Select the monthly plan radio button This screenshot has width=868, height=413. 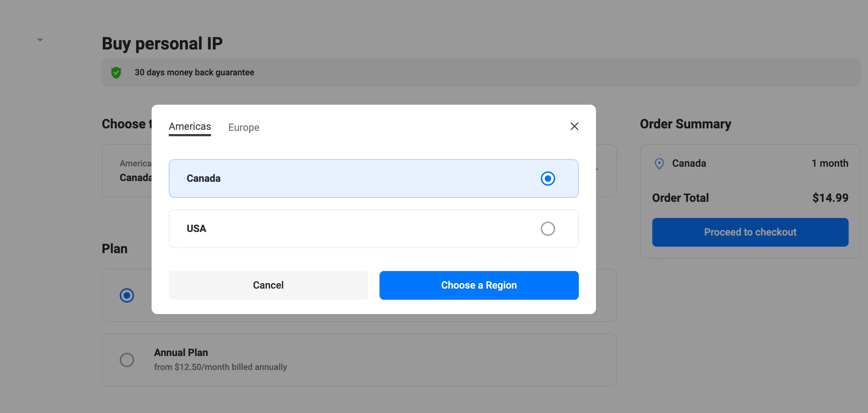(x=127, y=295)
